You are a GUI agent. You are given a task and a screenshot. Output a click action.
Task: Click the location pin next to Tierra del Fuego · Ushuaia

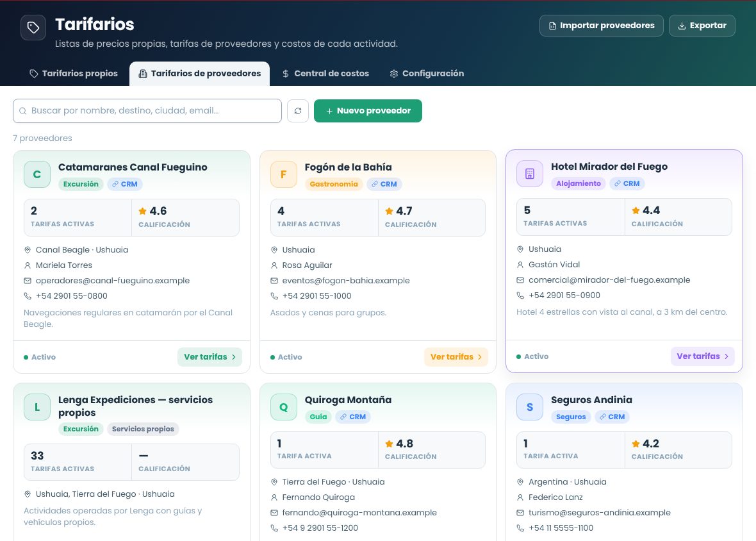(x=274, y=482)
